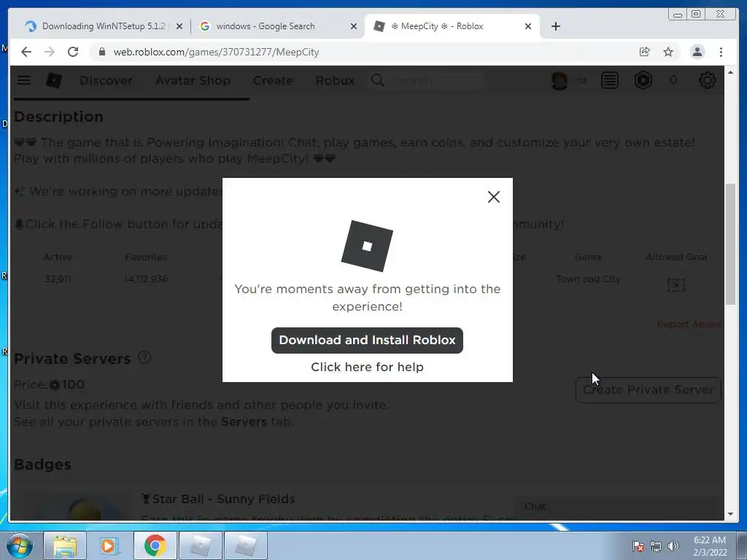Click the Allowed Gear disabled icon

coord(676,285)
